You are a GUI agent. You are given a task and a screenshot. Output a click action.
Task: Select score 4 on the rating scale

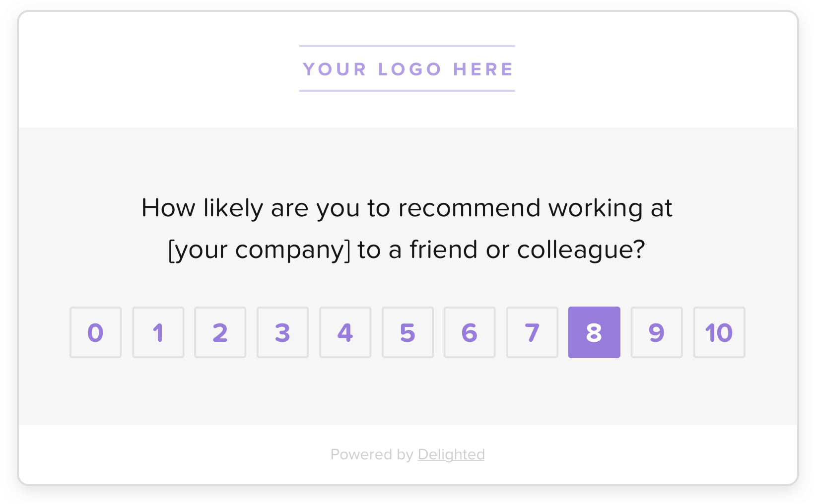point(345,332)
